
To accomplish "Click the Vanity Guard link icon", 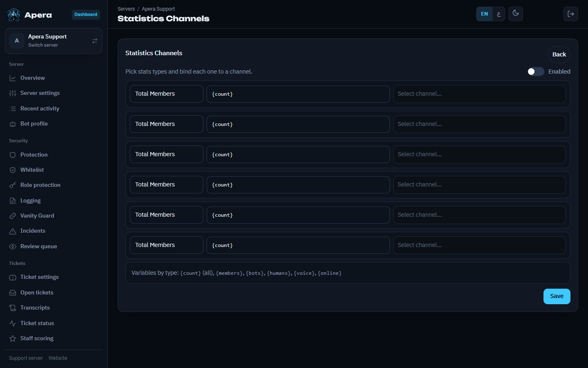I will coord(13,216).
